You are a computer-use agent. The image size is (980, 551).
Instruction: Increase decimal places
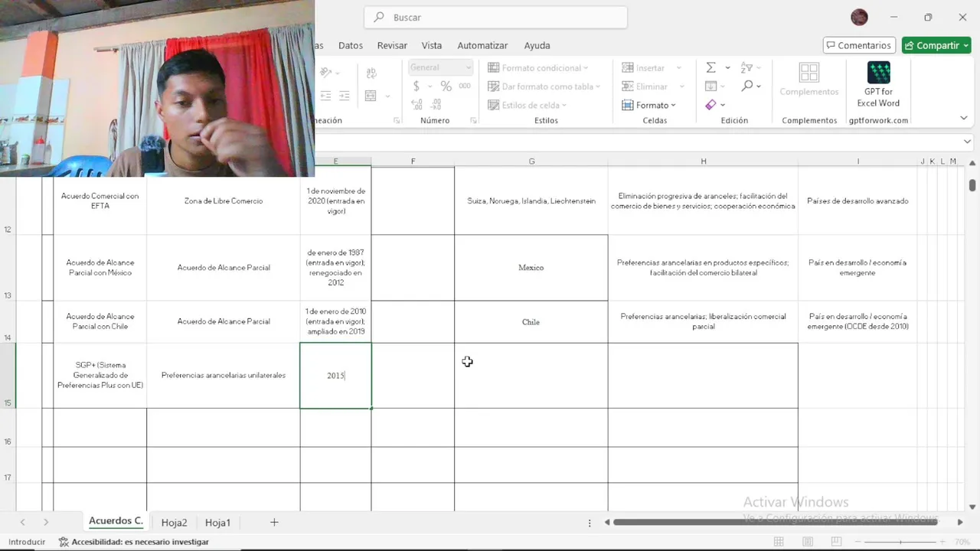[x=416, y=105]
